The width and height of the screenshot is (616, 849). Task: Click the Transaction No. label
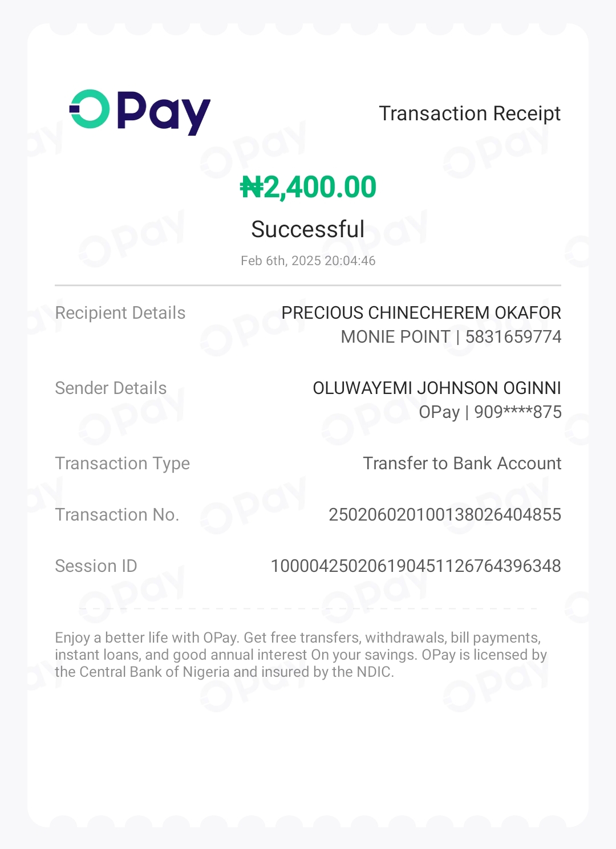coord(117,515)
